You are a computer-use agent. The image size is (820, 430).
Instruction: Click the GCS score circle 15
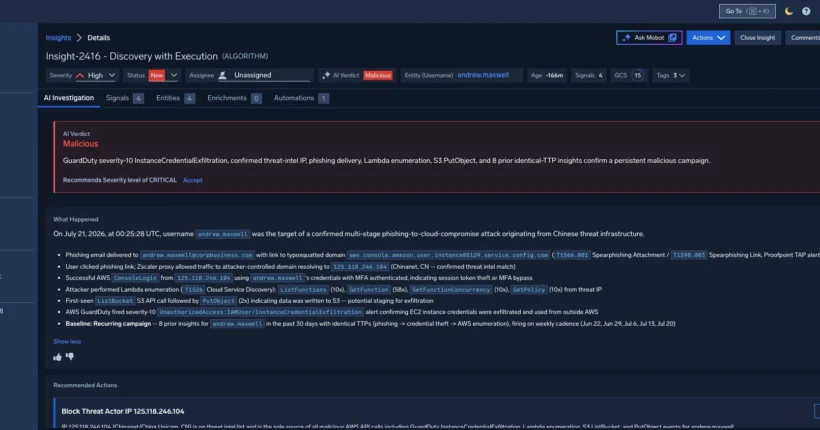coord(637,75)
